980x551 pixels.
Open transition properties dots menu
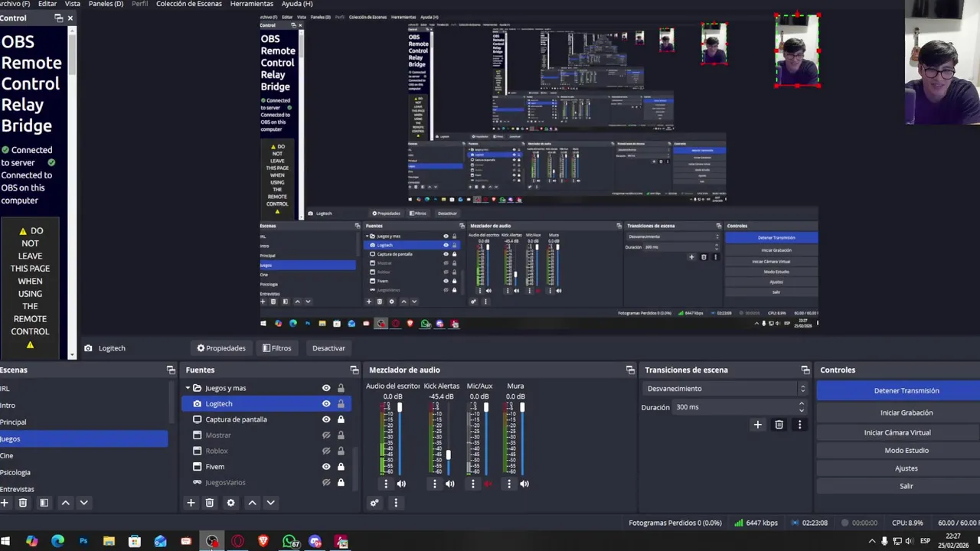coord(800,425)
